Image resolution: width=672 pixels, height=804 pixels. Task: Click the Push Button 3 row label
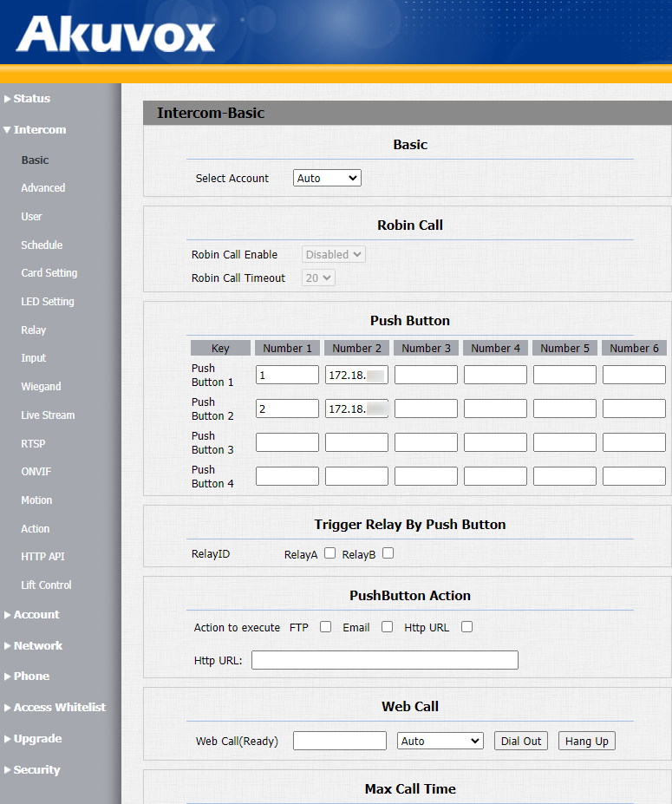coord(212,442)
